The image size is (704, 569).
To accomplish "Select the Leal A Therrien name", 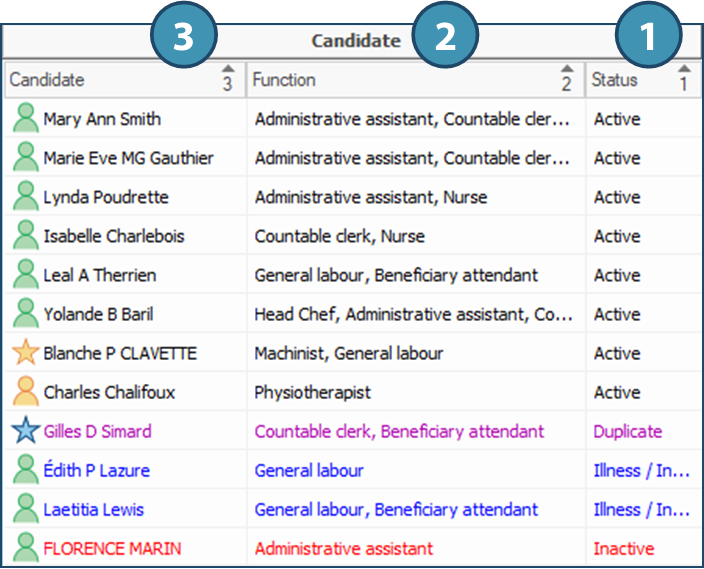I will [x=100, y=275].
